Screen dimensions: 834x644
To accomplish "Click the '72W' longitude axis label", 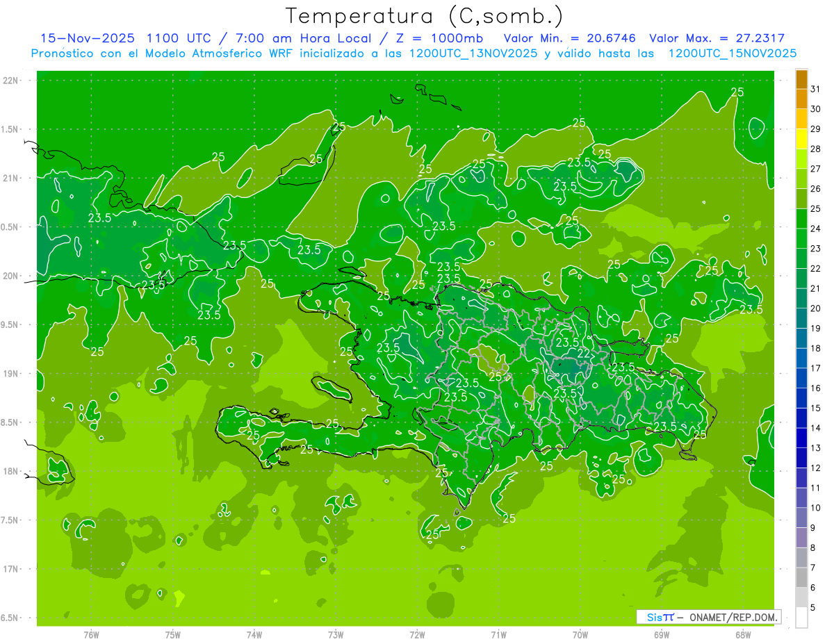I will pyautogui.click(x=417, y=635).
